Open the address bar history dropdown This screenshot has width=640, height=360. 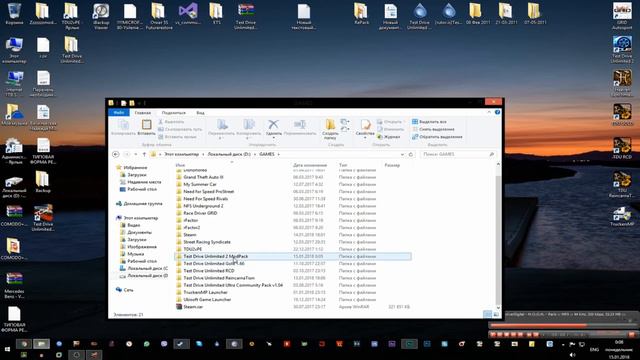pos(402,154)
